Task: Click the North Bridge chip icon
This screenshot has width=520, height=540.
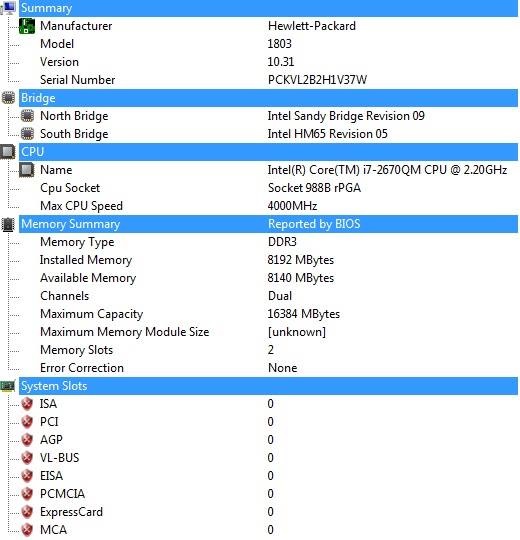Action: pos(27,116)
